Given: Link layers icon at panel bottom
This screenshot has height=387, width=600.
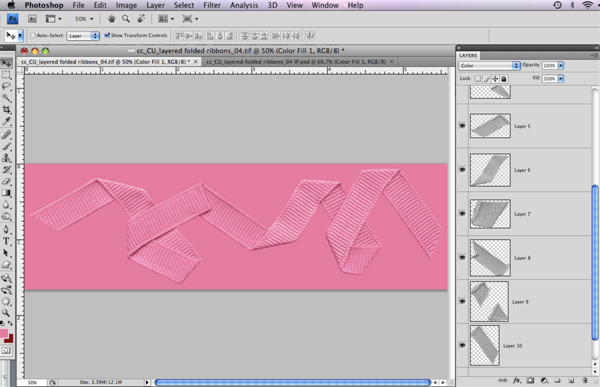Looking at the screenshot, I should pos(502,380).
